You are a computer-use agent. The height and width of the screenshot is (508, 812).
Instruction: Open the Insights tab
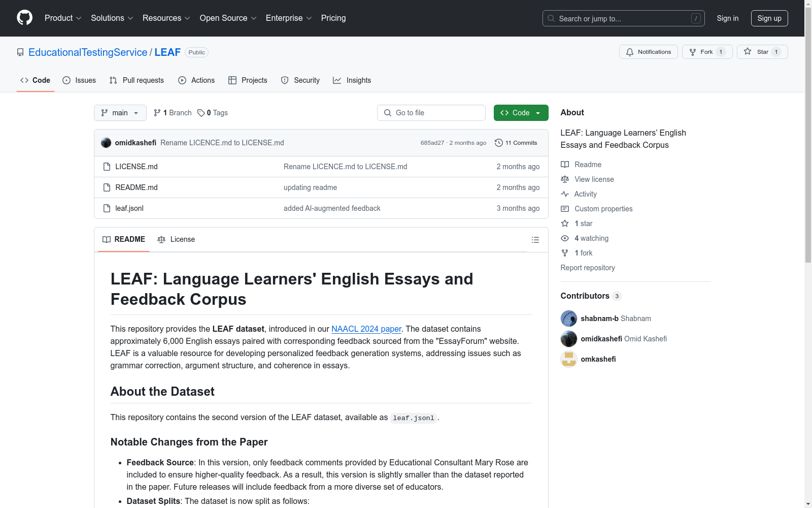[352, 80]
